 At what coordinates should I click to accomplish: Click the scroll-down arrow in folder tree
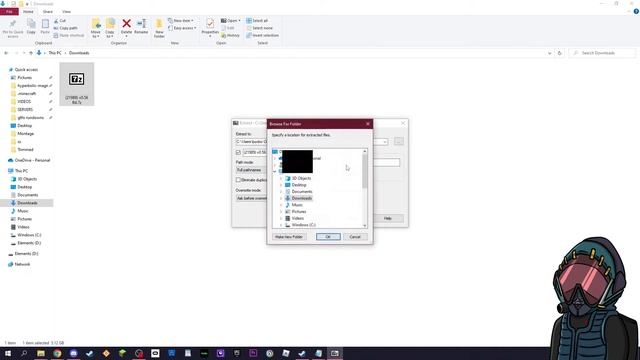pyautogui.click(x=364, y=226)
